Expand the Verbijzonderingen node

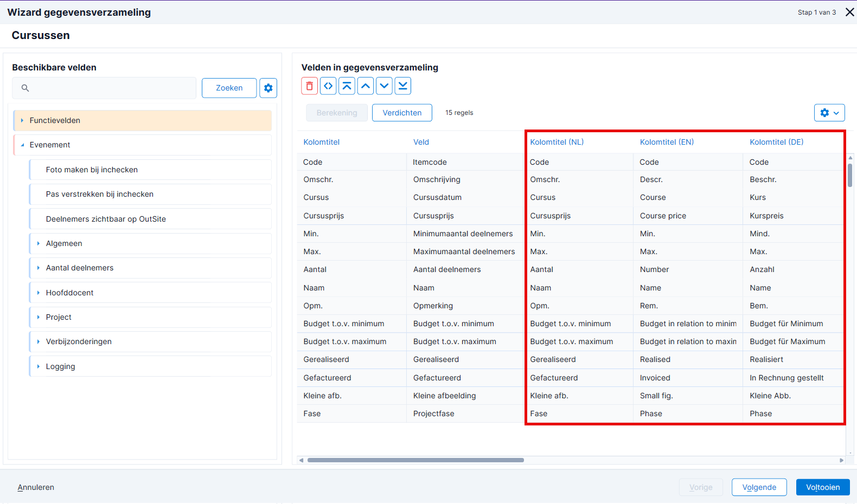(39, 341)
